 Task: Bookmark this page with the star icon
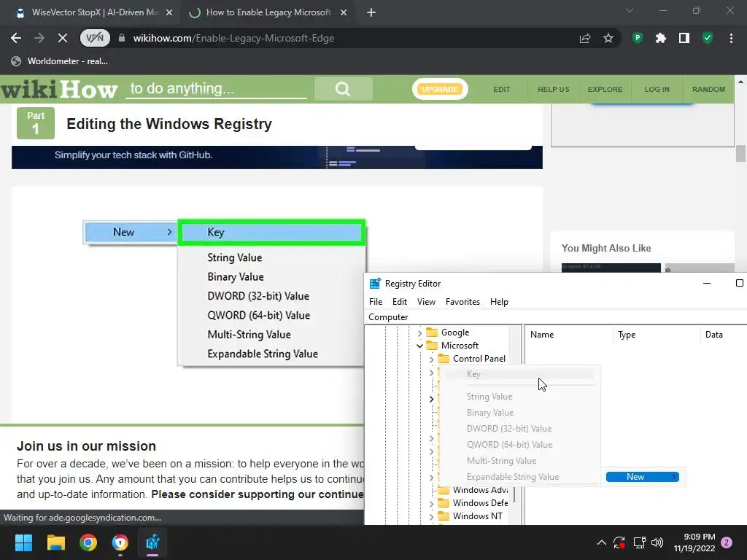pos(608,38)
